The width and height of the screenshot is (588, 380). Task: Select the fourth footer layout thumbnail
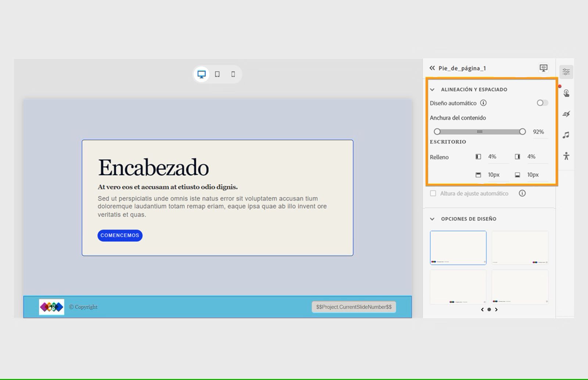pos(520,287)
